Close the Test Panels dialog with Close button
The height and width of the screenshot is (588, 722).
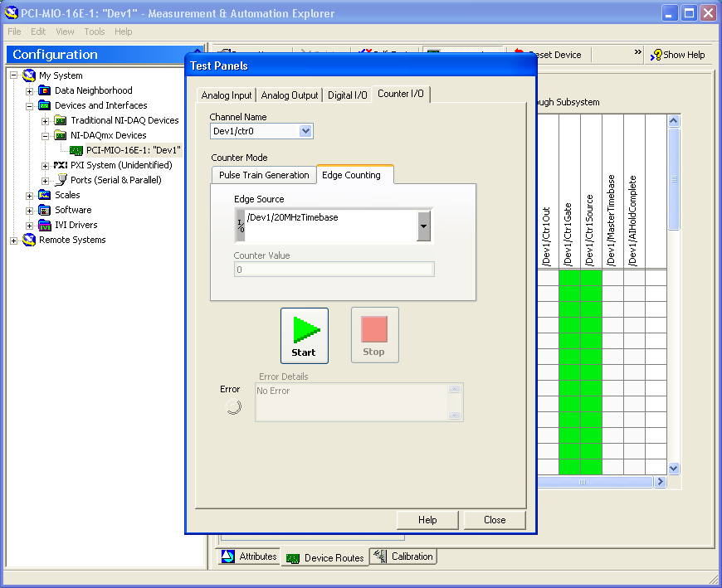point(495,520)
